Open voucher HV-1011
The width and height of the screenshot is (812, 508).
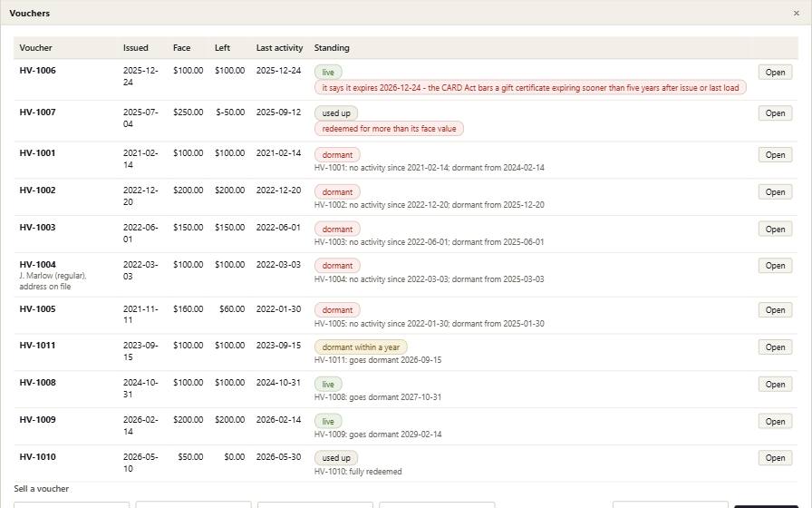click(775, 347)
